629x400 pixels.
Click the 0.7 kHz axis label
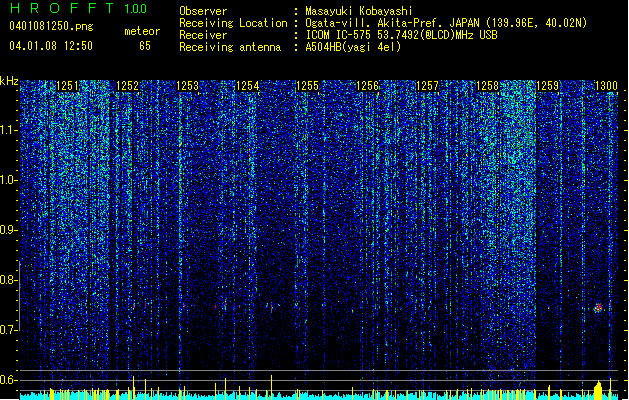click(9, 330)
